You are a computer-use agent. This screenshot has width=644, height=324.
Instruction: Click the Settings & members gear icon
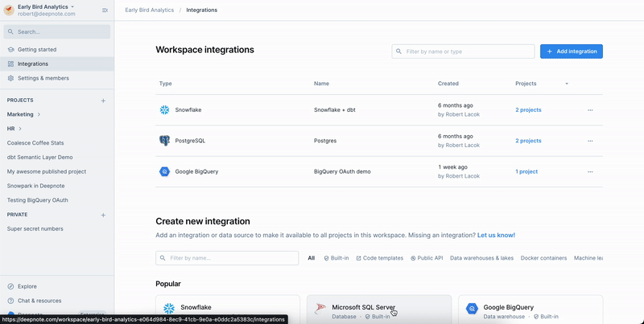[x=10, y=78]
